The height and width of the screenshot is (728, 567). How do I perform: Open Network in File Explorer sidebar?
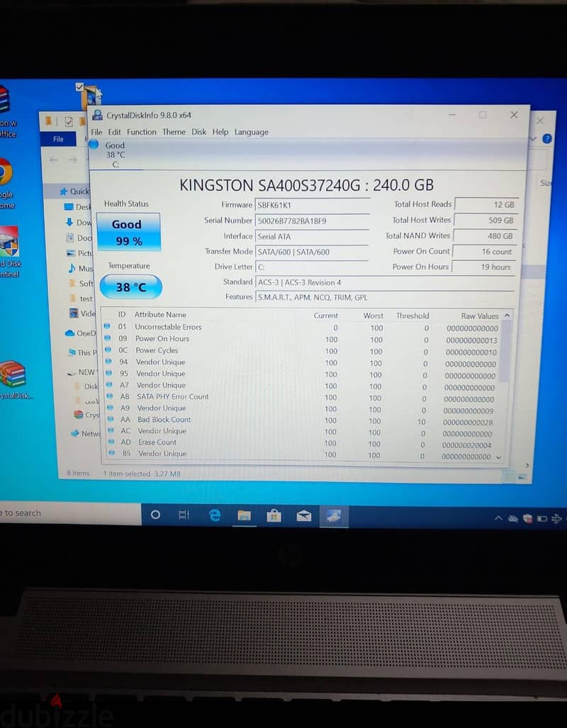point(86,433)
